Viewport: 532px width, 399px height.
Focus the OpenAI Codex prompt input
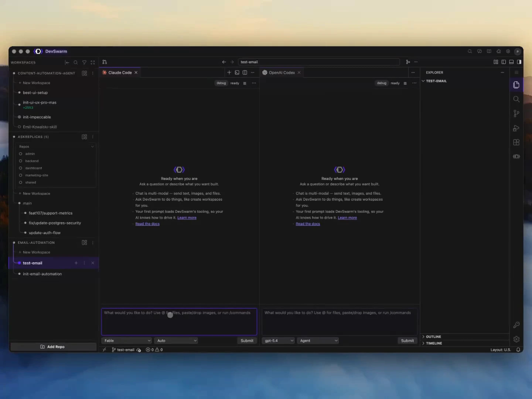pyautogui.click(x=340, y=322)
